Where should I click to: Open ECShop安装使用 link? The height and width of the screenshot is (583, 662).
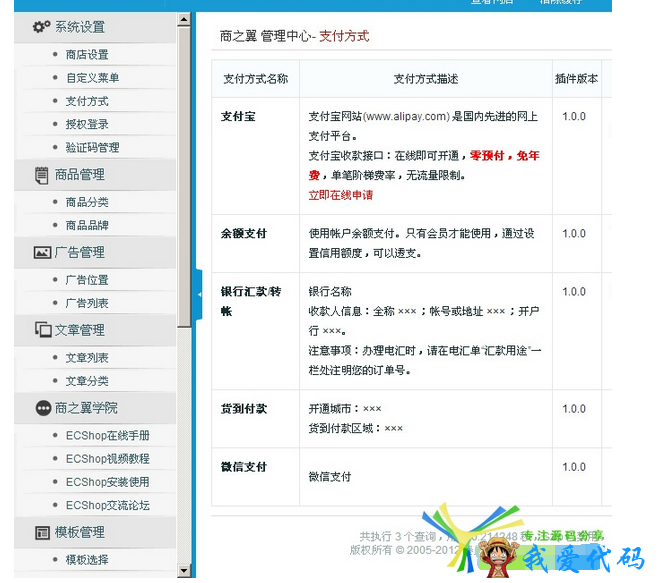(x=108, y=482)
